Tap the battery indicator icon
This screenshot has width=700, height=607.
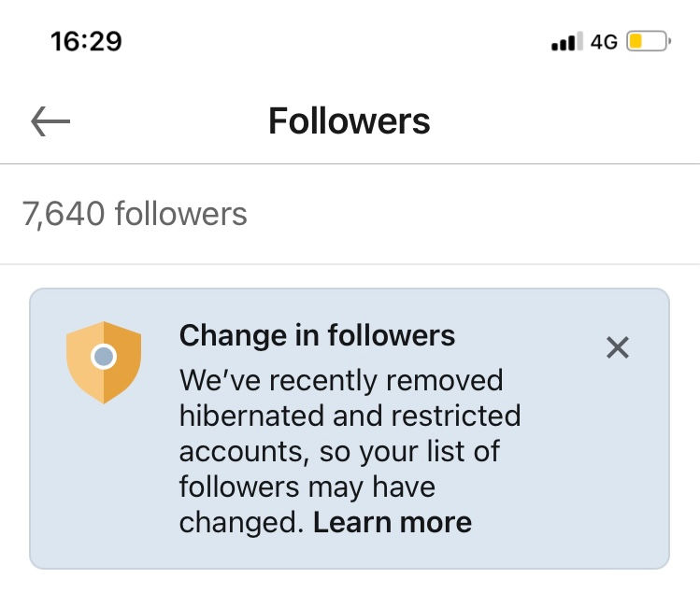(649, 42)
